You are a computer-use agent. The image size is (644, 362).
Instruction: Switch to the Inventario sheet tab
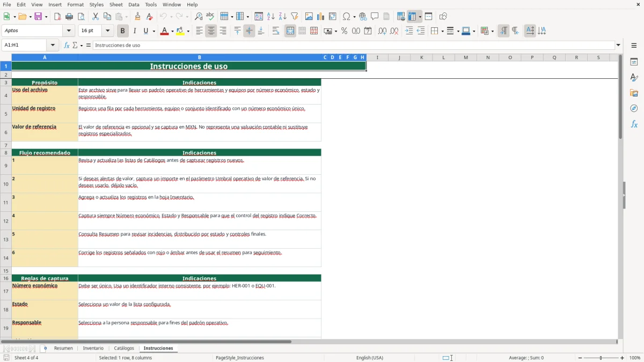(93, 348)
